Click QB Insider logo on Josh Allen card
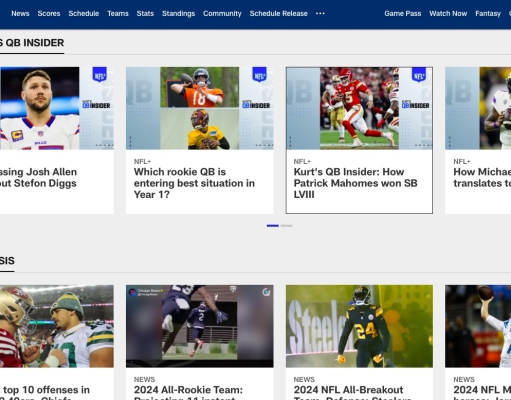The width and height of the screenshot is (511, 400). point(96,105)
